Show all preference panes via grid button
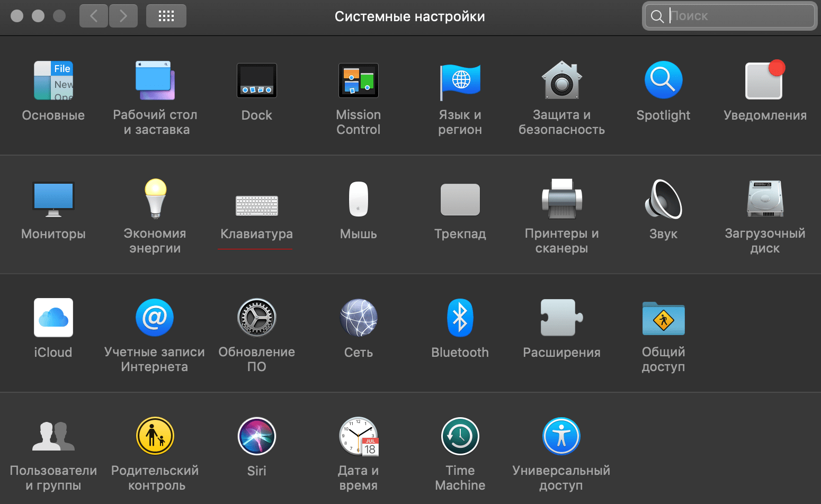The image size is (821, 504). (166, 16)
